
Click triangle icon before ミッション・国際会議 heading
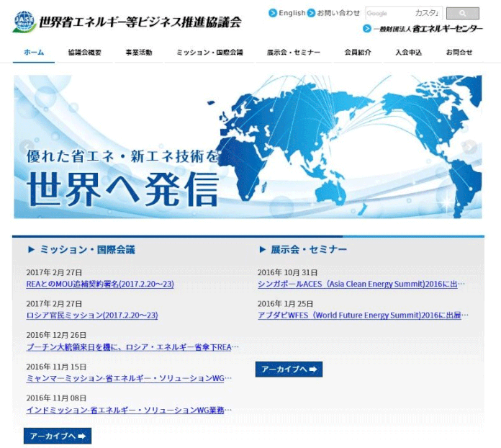(x=31, y=250)
